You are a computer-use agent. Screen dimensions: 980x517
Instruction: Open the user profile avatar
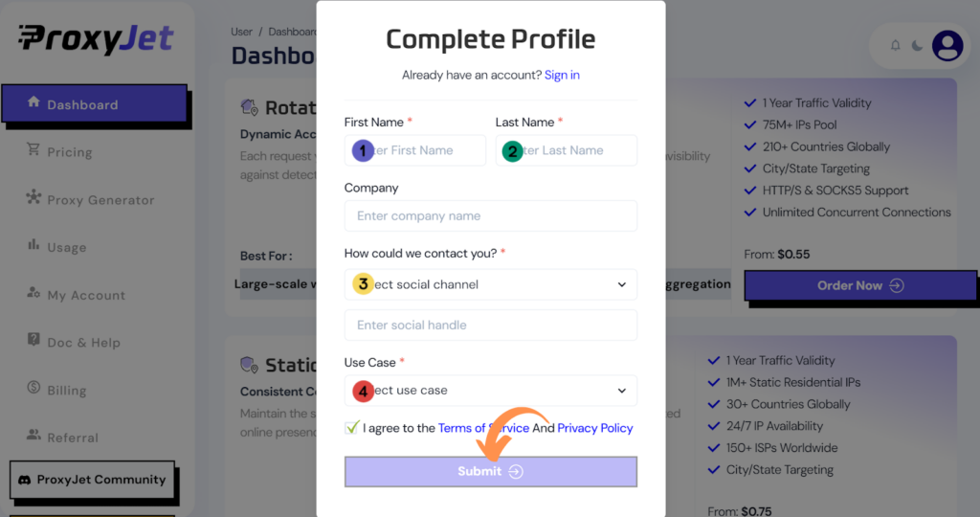tap(947, 46)
